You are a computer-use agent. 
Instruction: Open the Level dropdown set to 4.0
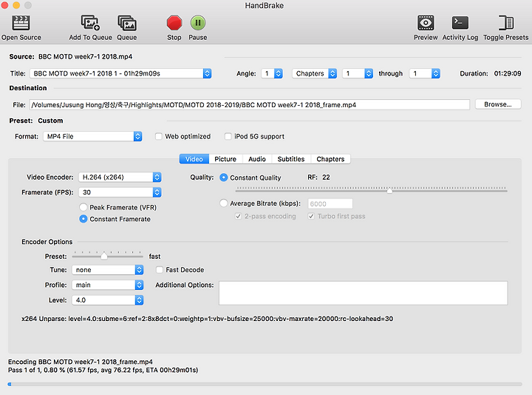[108, 300]
